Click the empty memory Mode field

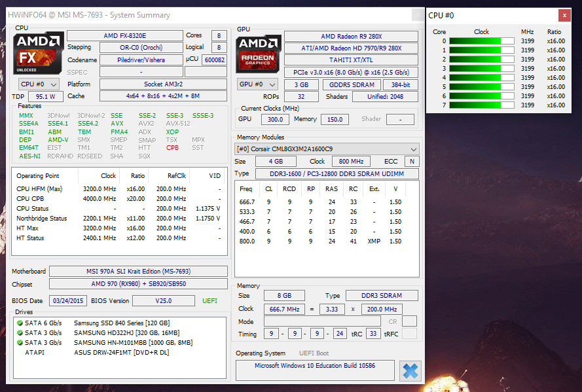tap(322, 321)
